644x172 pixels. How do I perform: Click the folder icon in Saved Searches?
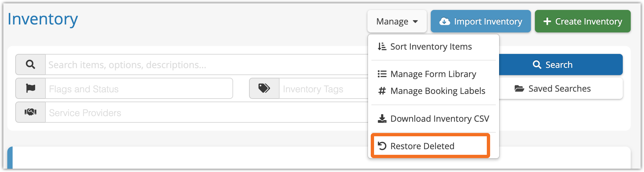[x=519, y=89]
